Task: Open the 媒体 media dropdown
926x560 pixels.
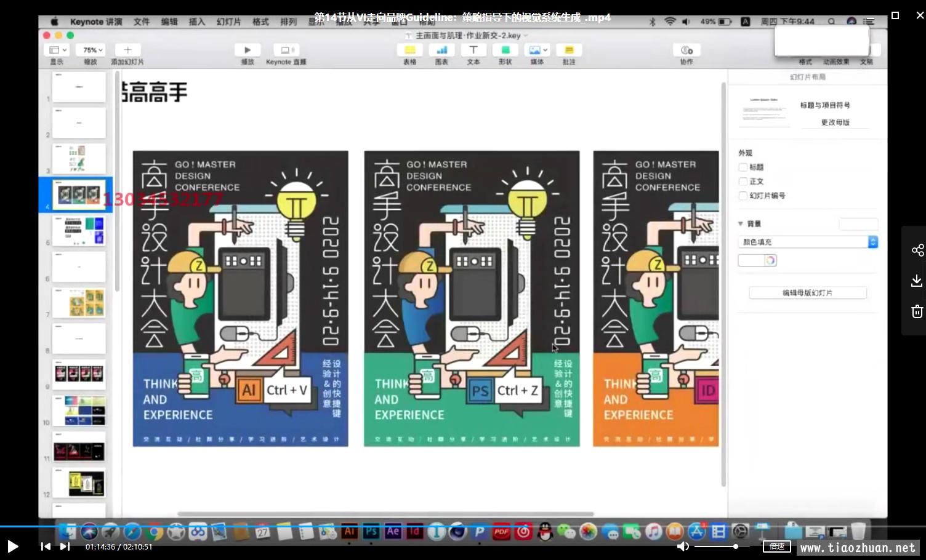Action: [x=537, y=50]
